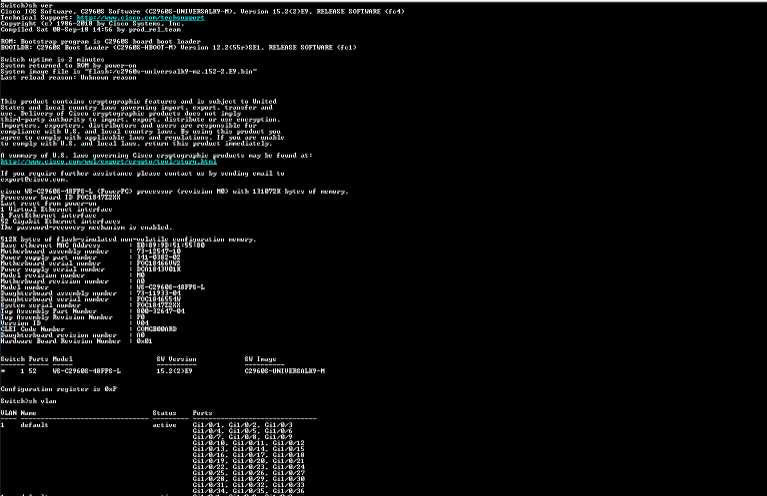Click the 'System image file is' line
This screenshot has height=496, width=767.
pos(129,71)
